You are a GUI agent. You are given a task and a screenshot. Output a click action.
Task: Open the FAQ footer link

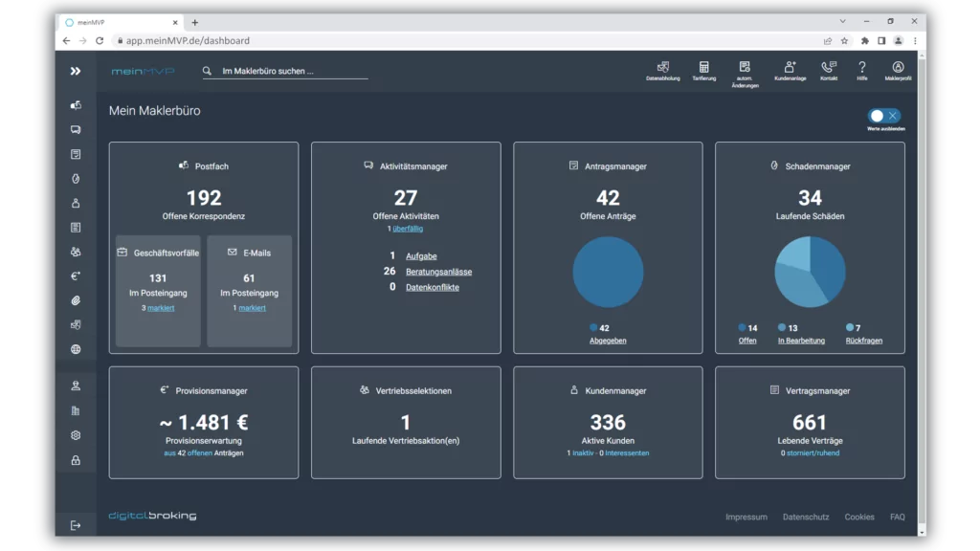(x=898, y=517)
